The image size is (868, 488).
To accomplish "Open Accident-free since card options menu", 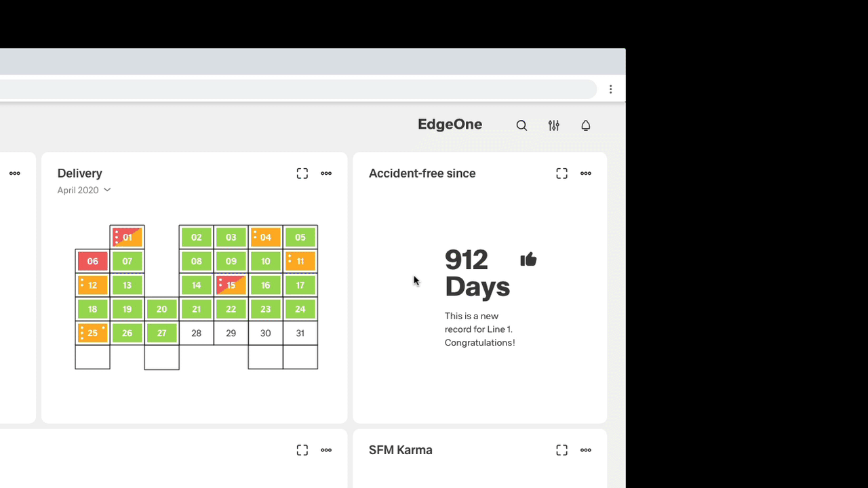I will click(x=586, y=174).
